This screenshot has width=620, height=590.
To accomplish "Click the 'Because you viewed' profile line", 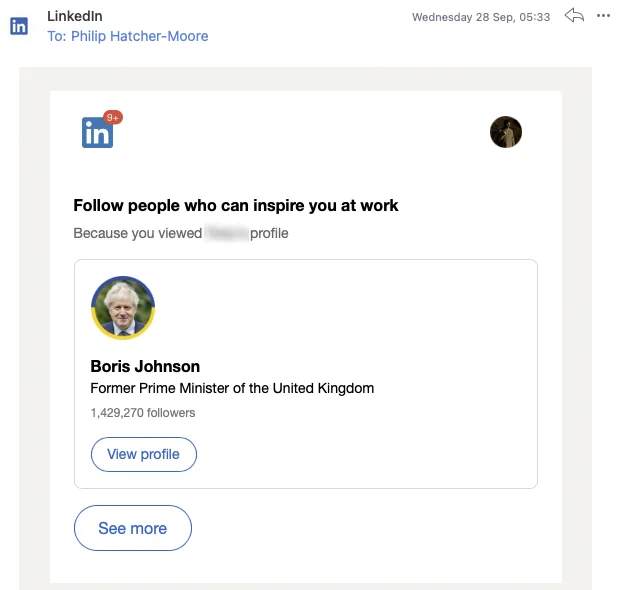I will click(x=181, y=233).
